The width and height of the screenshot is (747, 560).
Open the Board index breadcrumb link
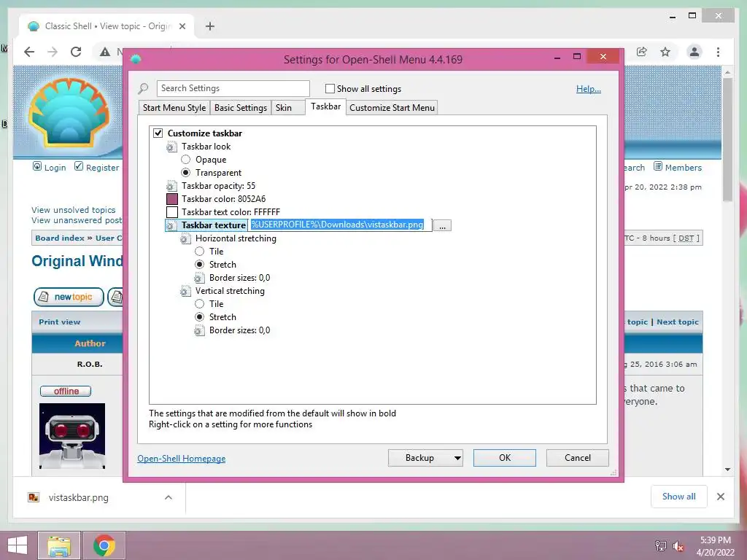click(x=60, y=238)
